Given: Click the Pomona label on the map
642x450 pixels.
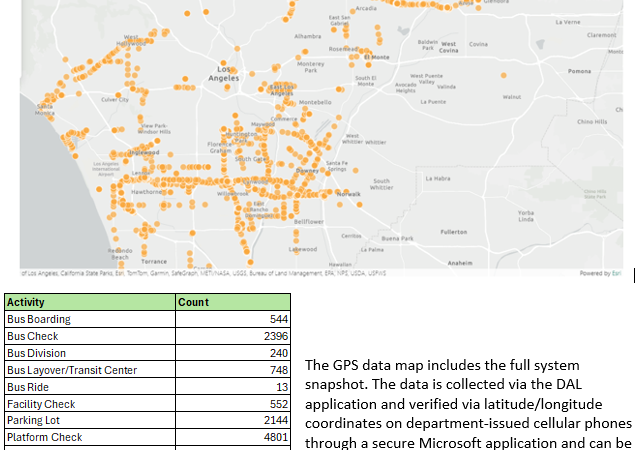Looking at the screenshot, I should point(579,72).
